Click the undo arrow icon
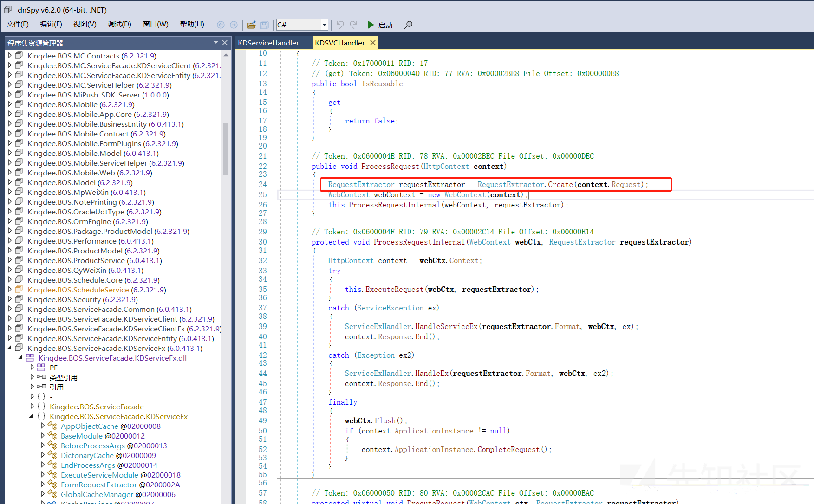This screenshot has width=814, height=504. tap(340, 25)
